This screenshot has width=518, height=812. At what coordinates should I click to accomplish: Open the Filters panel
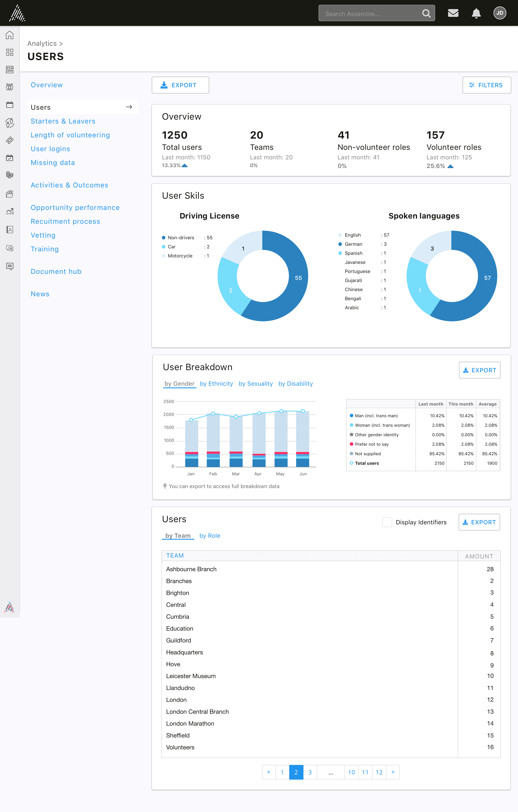(486, 85)
